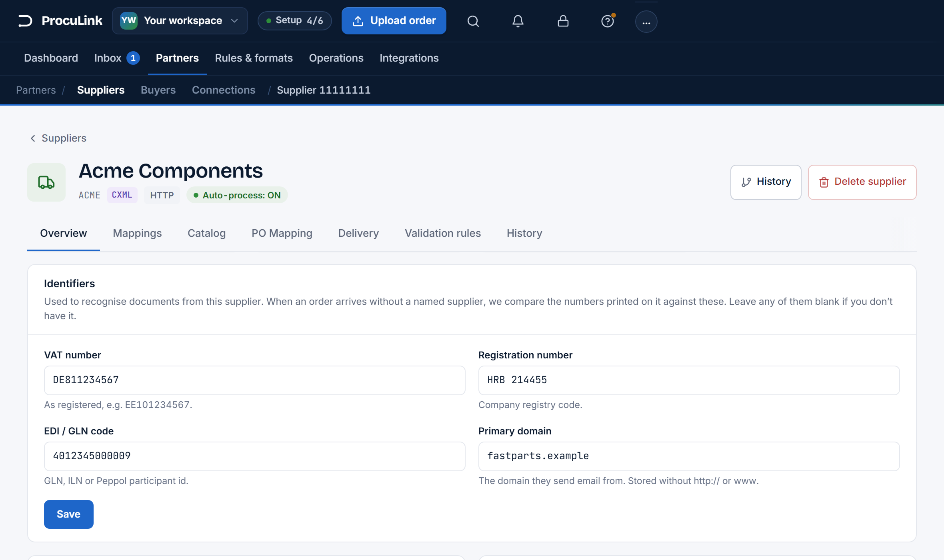The width and height of the screenshot is (944, 560).
Task: Open the PO Mapping tab
Action: point(282,233)
